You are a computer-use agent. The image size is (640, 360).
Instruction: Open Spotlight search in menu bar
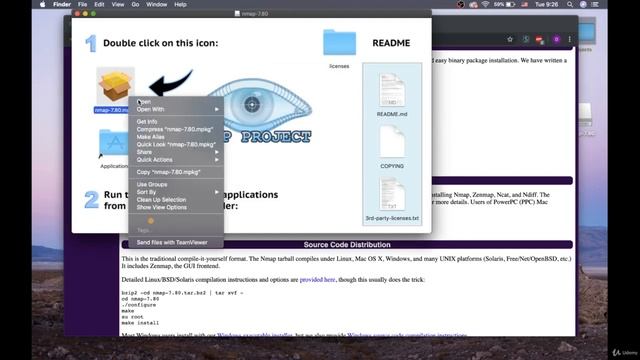569,4
